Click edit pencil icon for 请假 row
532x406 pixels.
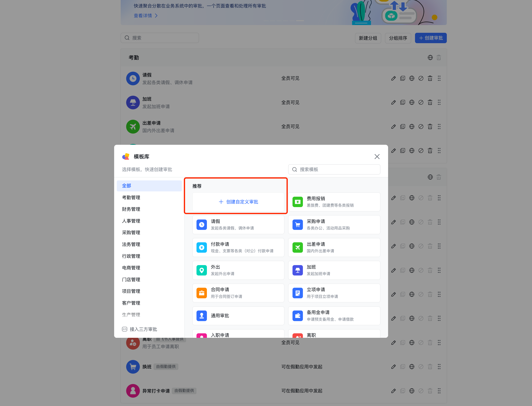click(393, 78)
